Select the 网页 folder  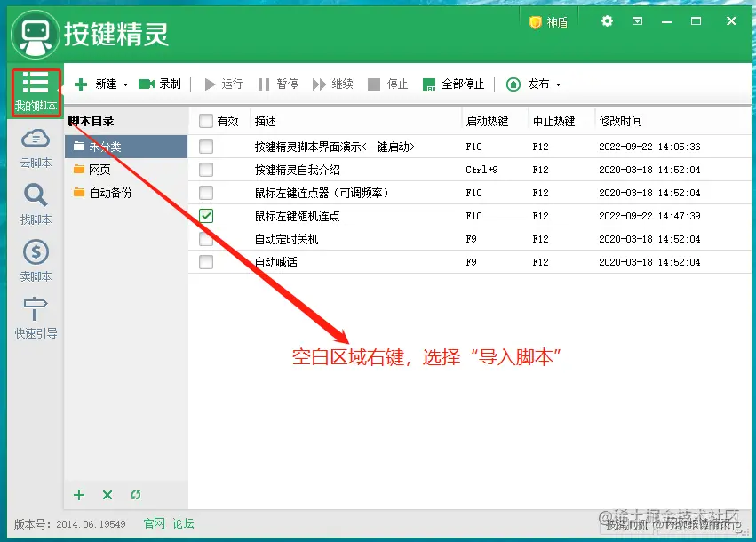[x=126, y=170]
